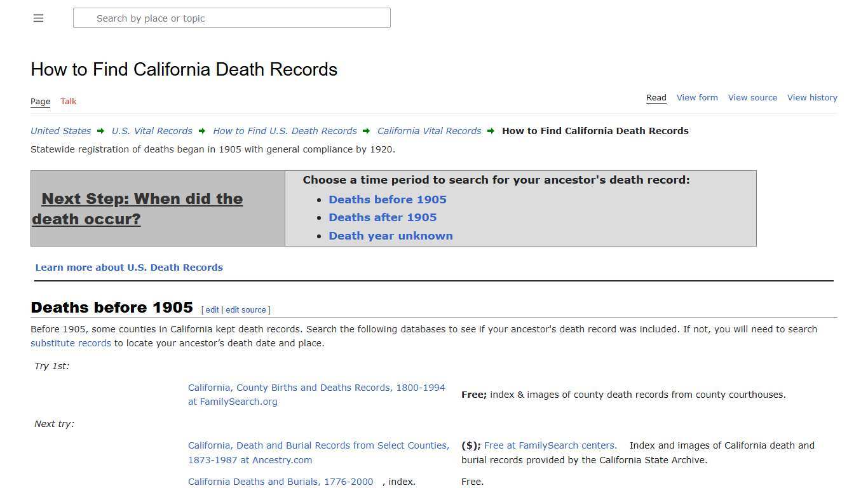The image size is (868, 488).
Task: Open California Deaths and Burials 1776-2000
Action: tap(280, 482)
